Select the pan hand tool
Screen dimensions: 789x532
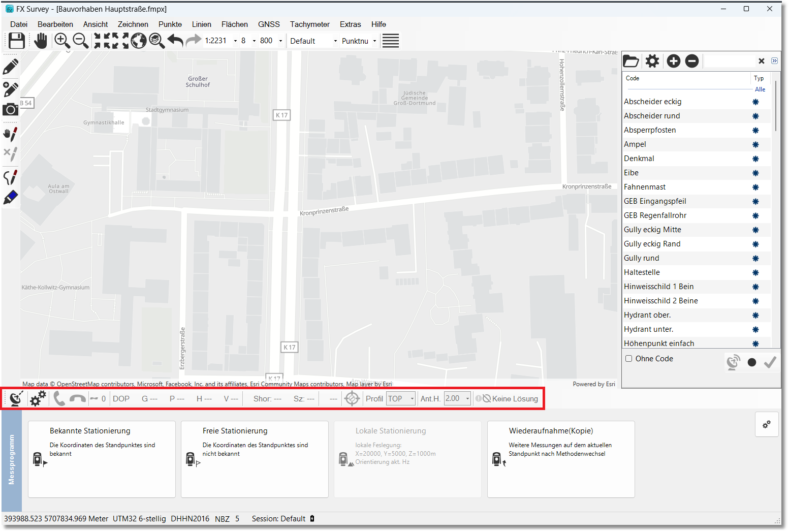41,41
